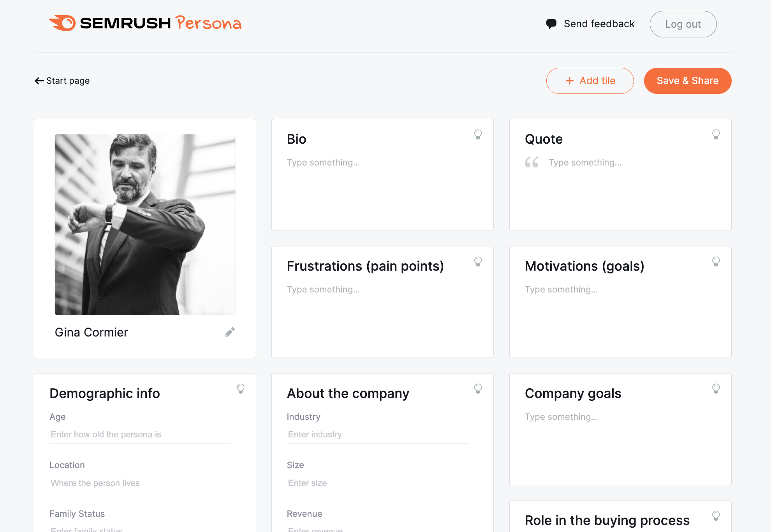Click the Add tile button
Viewport: 771px width, 532px height.
pos(590,80)
